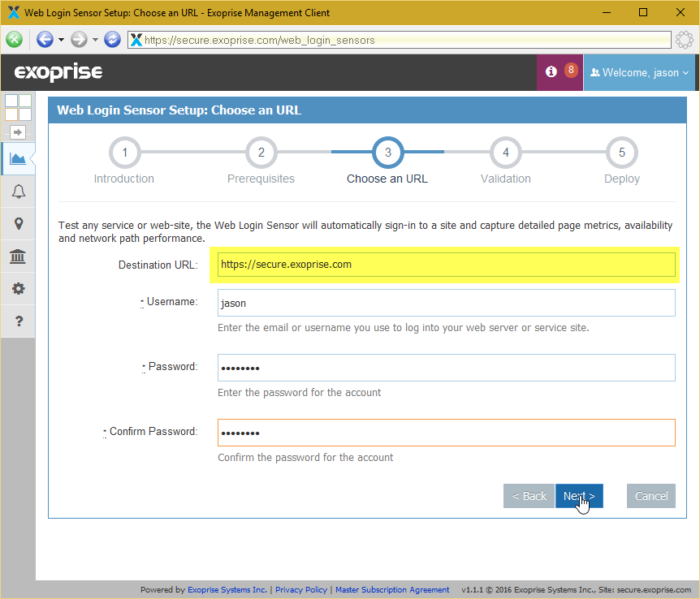Click 'Enter the password for the account' hint
The height and width of the screenshot is (599, 700).
point(299,393)
